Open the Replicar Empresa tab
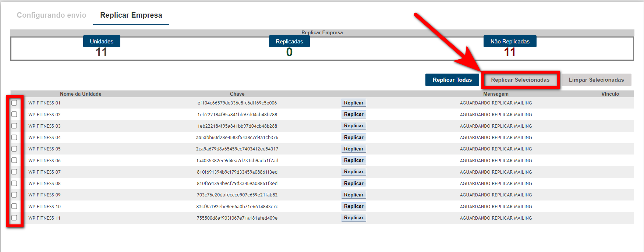 pyautogui.click(x=131, y=15)
